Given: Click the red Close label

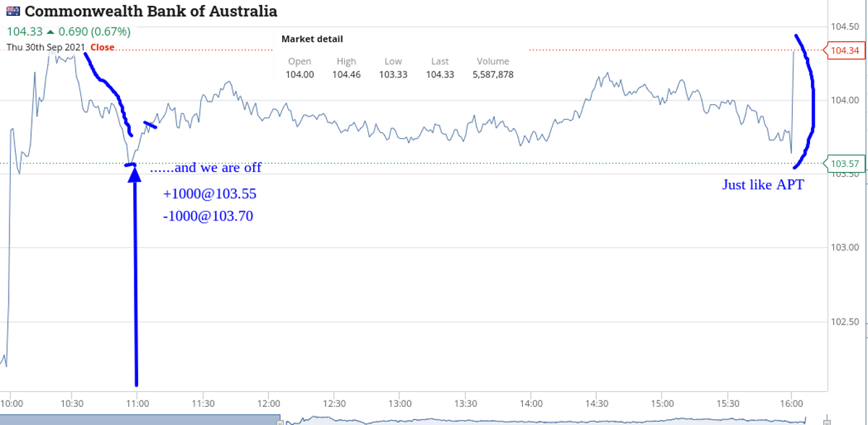Looking at the screenshot, I should pyautogui.click(x=103, y=47).
